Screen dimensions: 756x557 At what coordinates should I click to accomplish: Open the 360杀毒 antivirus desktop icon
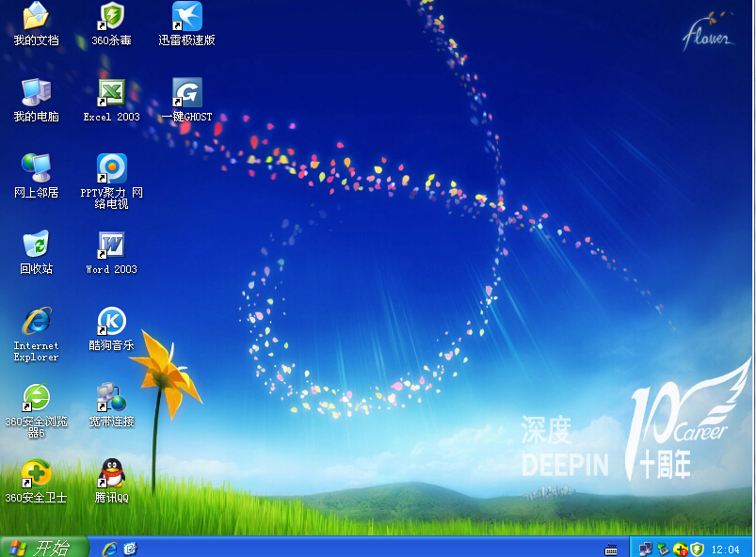[x=111, y=17]
